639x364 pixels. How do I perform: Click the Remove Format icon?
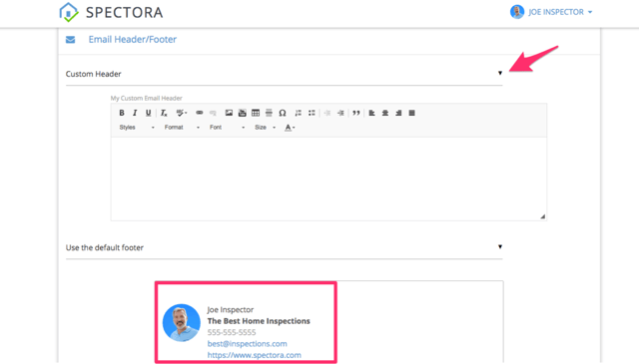(164, 113)
